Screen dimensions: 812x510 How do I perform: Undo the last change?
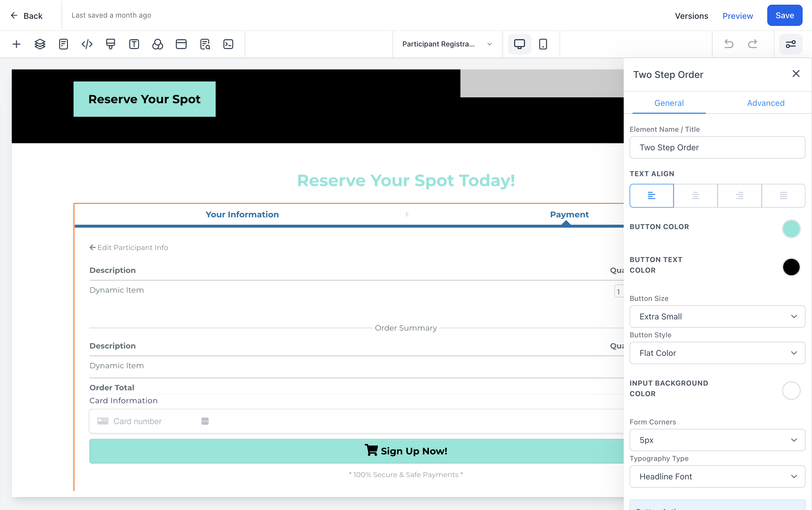tap(729, 44)
